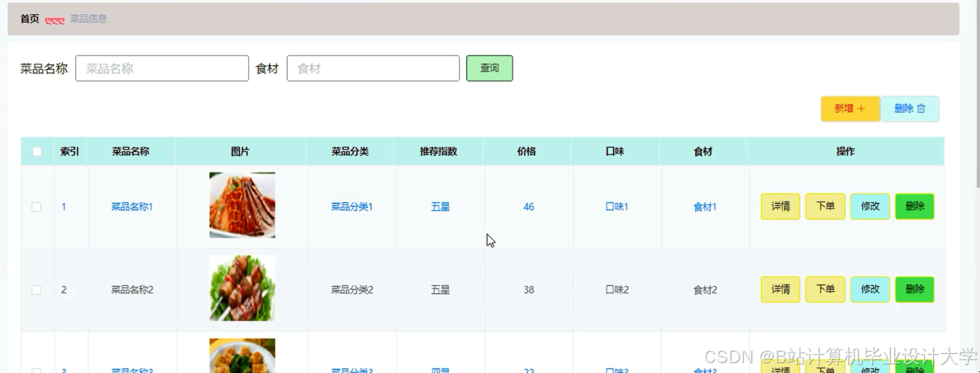
Task: Focus the 食材 search input field
Action: 373,69
